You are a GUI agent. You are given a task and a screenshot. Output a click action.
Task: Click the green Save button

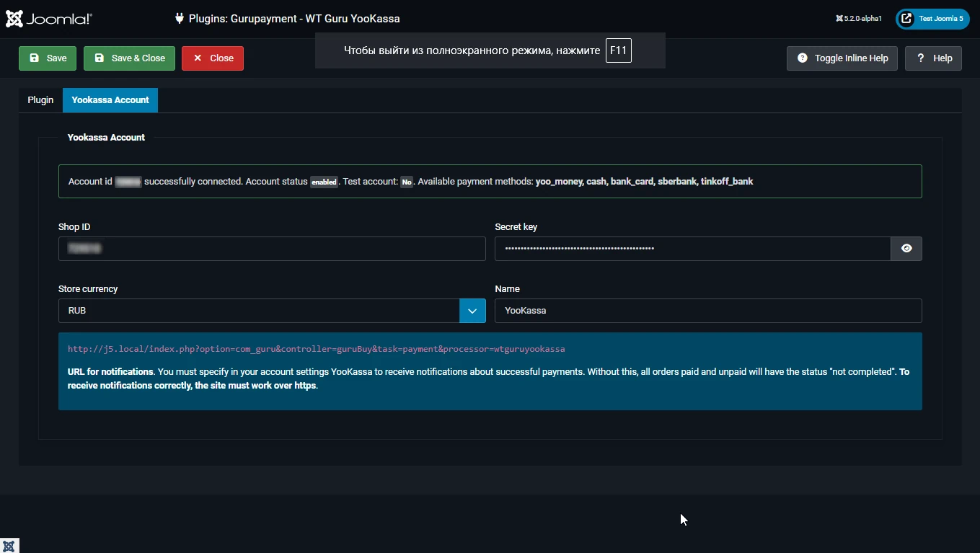(x=48, y=58)
